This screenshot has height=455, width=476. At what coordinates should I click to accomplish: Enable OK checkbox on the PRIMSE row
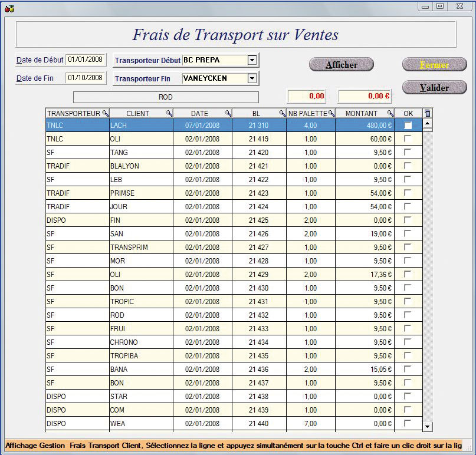pos(408,193)
